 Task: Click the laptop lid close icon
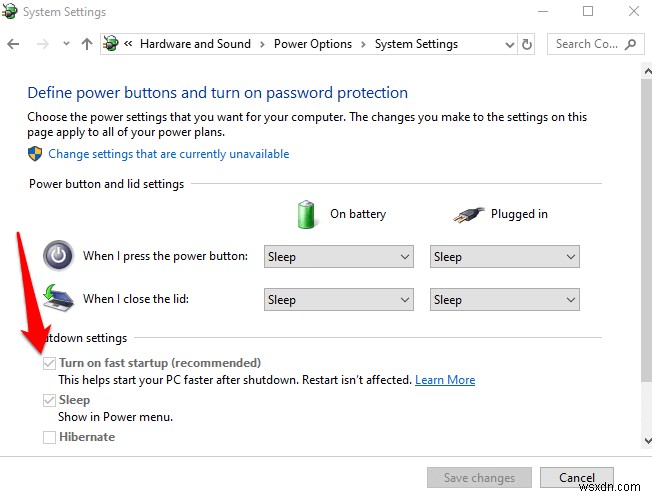58,298
